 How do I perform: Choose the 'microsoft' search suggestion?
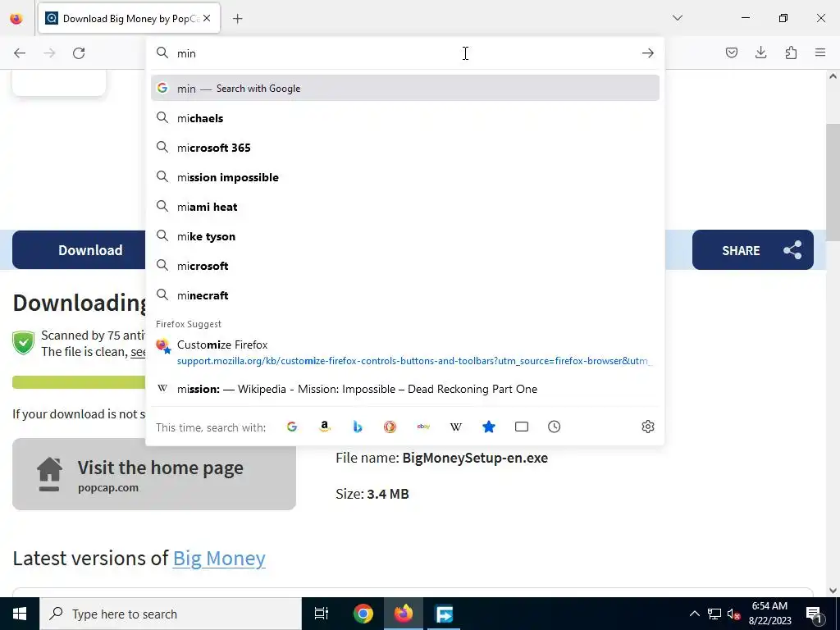point(405,265)
